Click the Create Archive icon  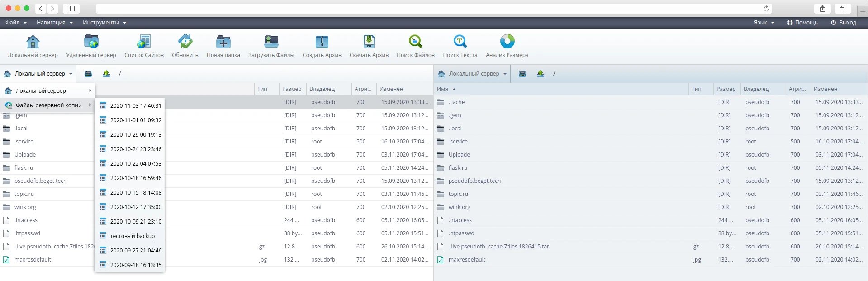322,42
